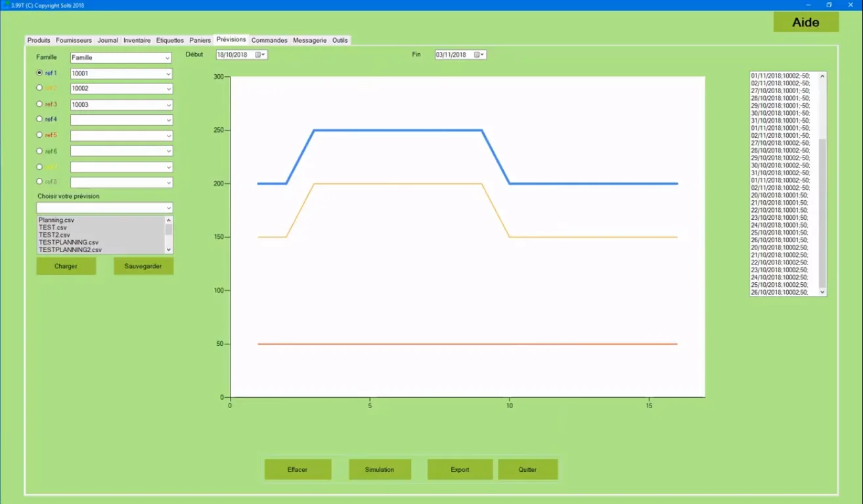Select TESTPLANNING.csv in the file list
Image resolution: width=863 pixels, height=504 pixels.
pos(68,242)
